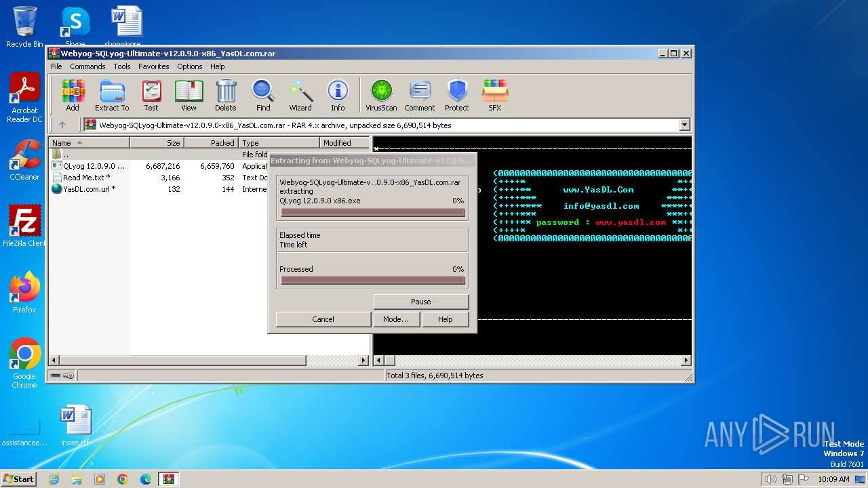Click the Extract To toolbar icon
Viewport: 868px width, 488px height.
click(x=112, y=95)
